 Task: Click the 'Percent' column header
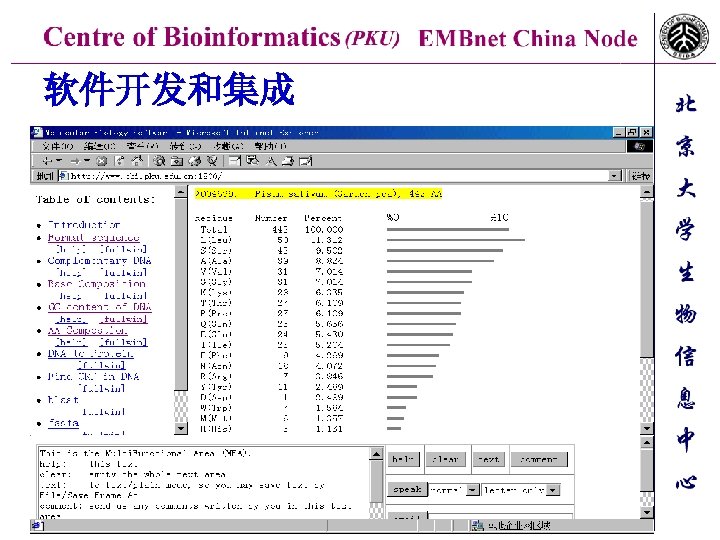pyautogui.click(x=323, y=218)
